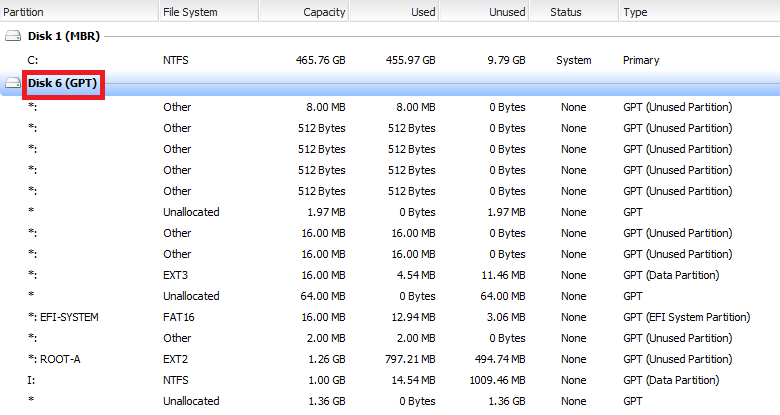Click the 3.06 MB unused value
The image size is (780, 415).
click(506, 317)
